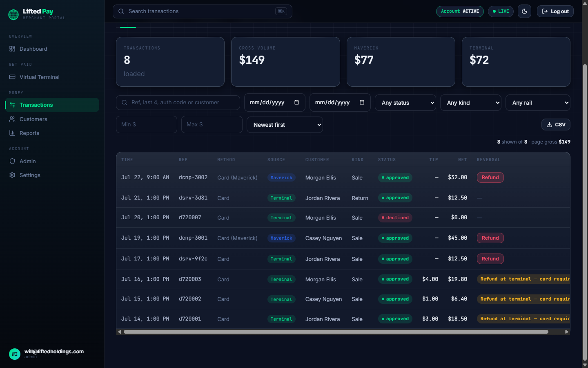Click the Gross Volume $149 card

click(x=285, y=62)
